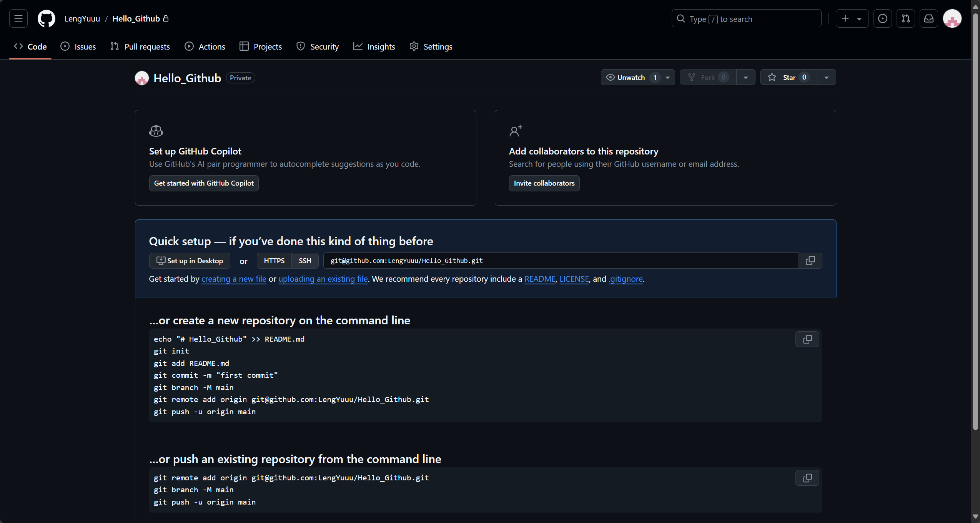Copy the new repository commands
This screenshot has width=980, height=523.
click(807, 339)
